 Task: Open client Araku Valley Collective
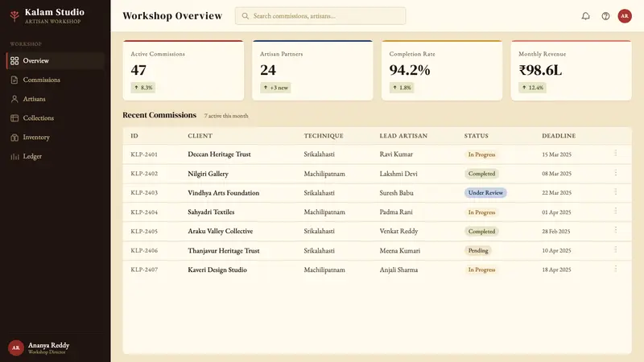[x=220, y=231]
